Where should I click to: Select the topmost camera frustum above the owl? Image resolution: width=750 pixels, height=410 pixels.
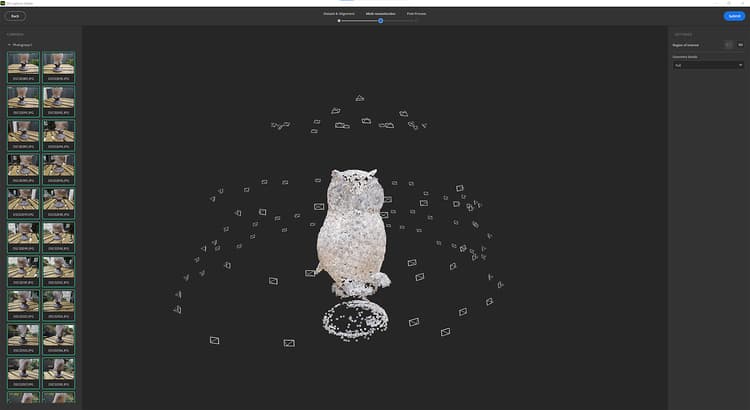pos(360,98)
